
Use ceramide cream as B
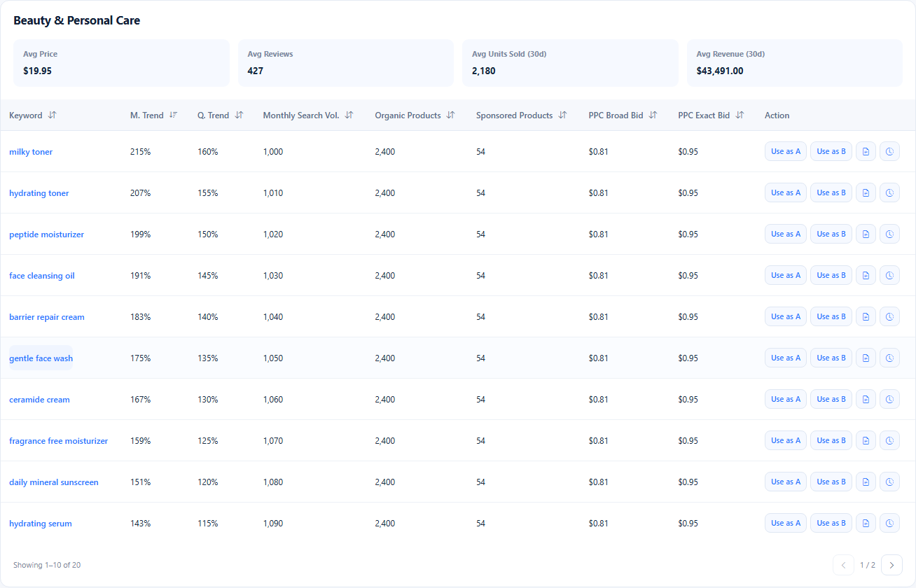point(831,399)
